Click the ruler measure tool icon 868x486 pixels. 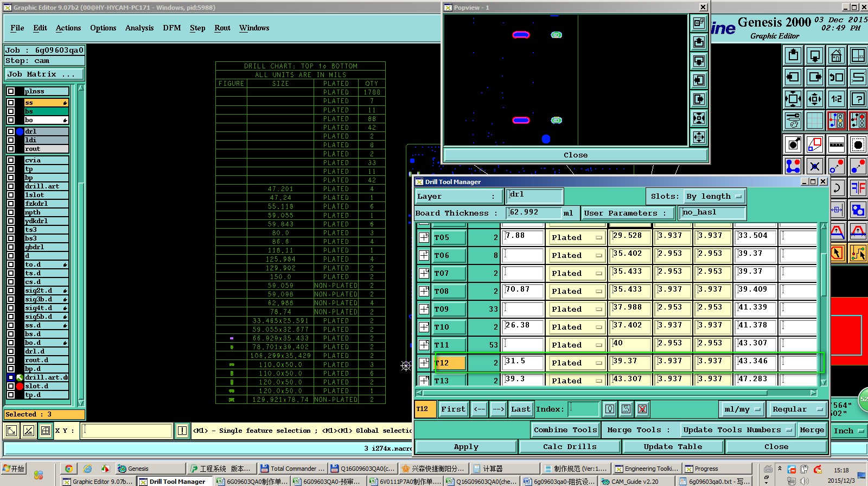[836, 144]
